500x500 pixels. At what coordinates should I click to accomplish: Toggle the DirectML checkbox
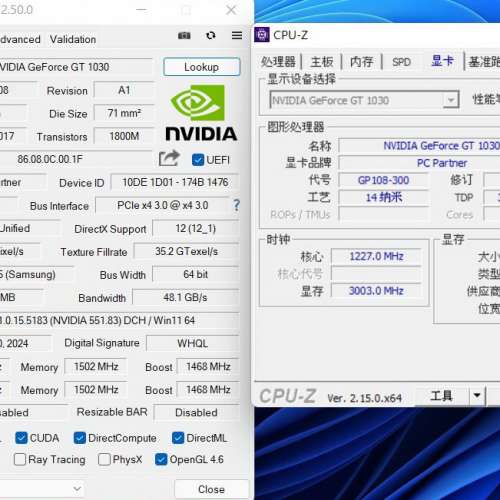178,438
